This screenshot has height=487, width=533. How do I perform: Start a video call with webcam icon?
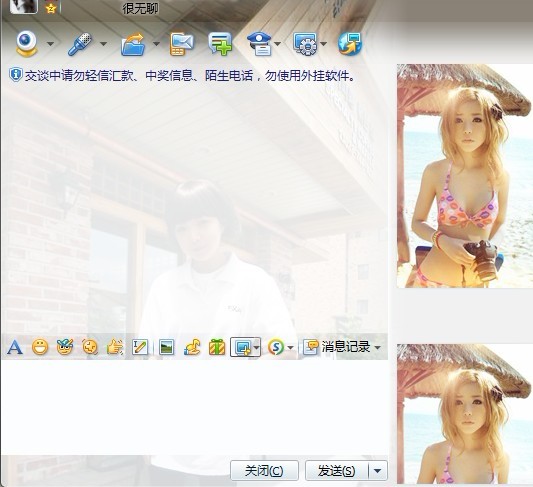27,44
